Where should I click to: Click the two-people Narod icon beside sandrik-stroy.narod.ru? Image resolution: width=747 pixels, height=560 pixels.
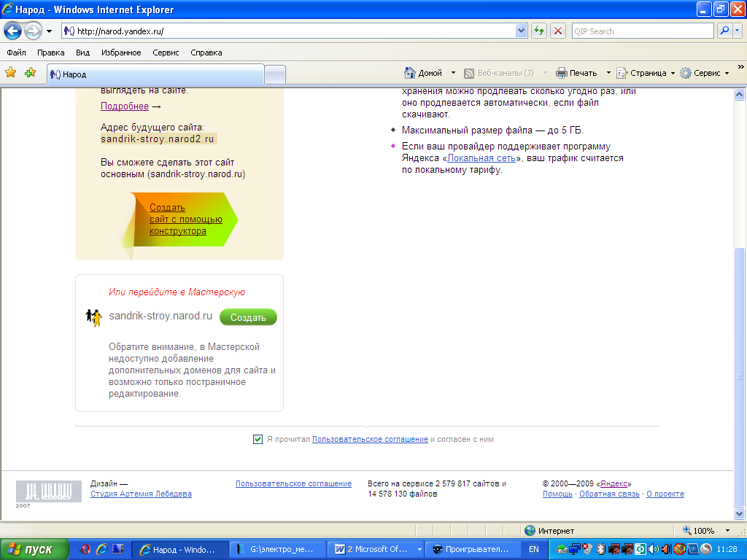pyautogui.click(x=94, y=316)
